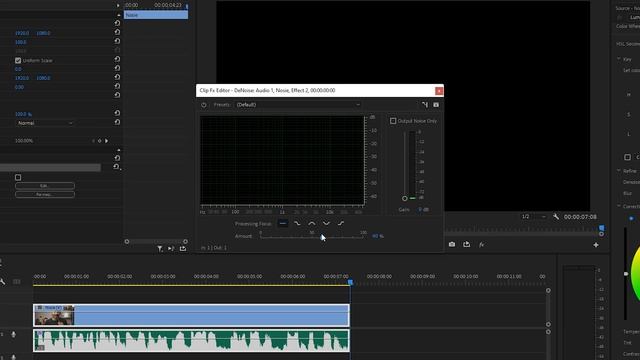Screen dimensions: 640x360
Task: Open Program Monitor wrench settings
Action: point(556,217)
